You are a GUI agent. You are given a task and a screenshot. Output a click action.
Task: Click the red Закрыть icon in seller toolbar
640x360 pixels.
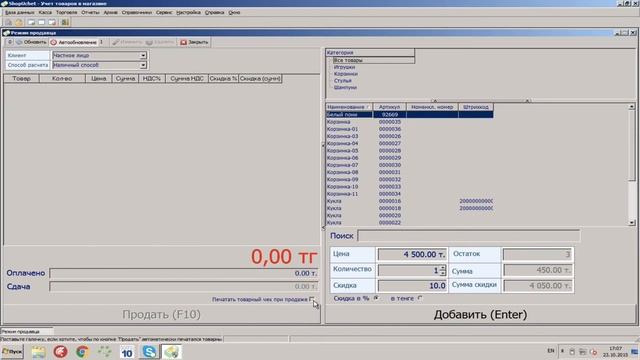[x=183, y=42]
